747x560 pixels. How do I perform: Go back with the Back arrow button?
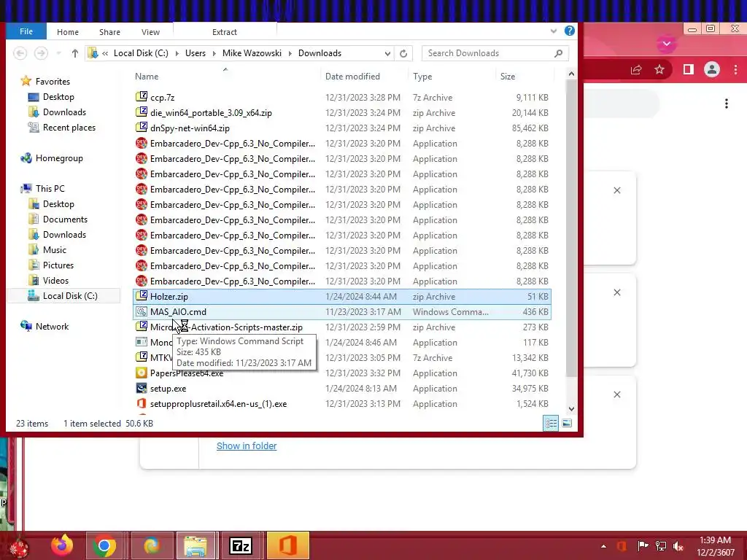click(20, 52)
